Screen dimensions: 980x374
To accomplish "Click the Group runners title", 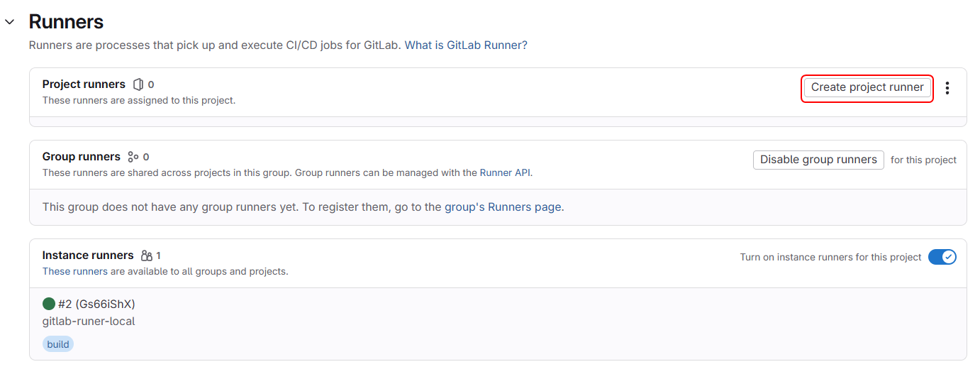I will pos(81,157).
